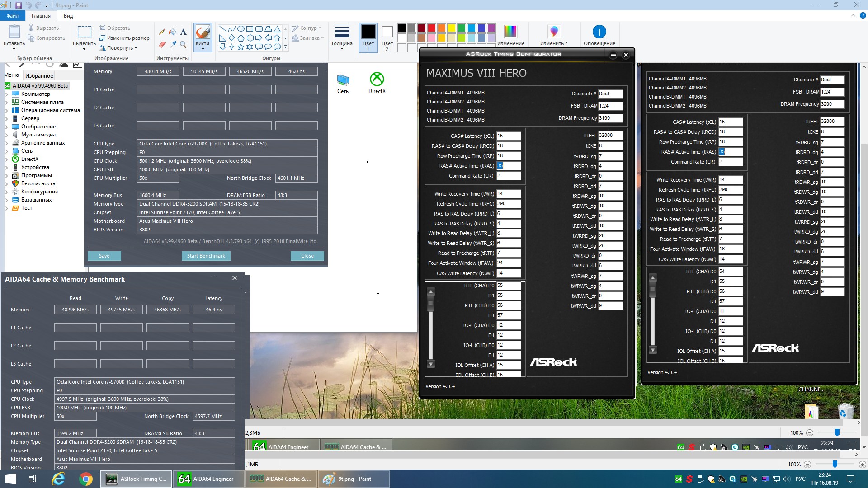868x488 pixels.
Task: Select the Pencil tool in Paint
Action: pos(162,32)
